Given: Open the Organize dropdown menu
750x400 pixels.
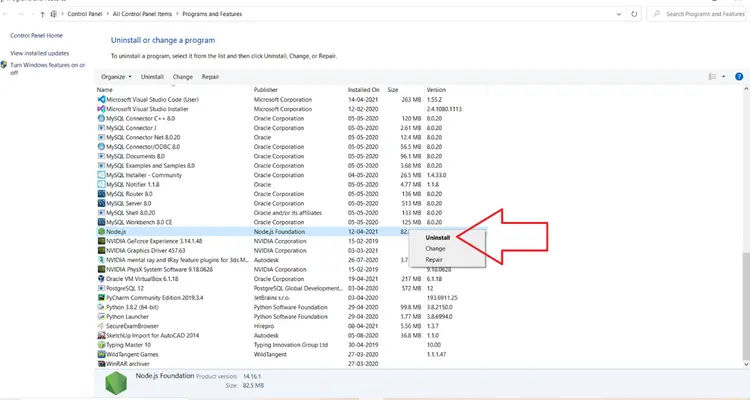Looking at the screenshot, I should 116,77.
